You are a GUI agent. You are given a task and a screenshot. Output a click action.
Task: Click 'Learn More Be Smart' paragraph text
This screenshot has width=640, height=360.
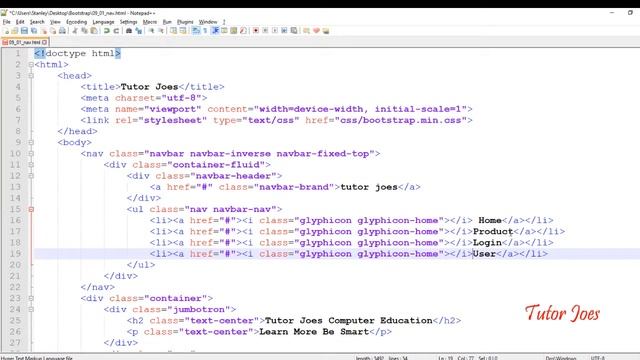[314, 332]
